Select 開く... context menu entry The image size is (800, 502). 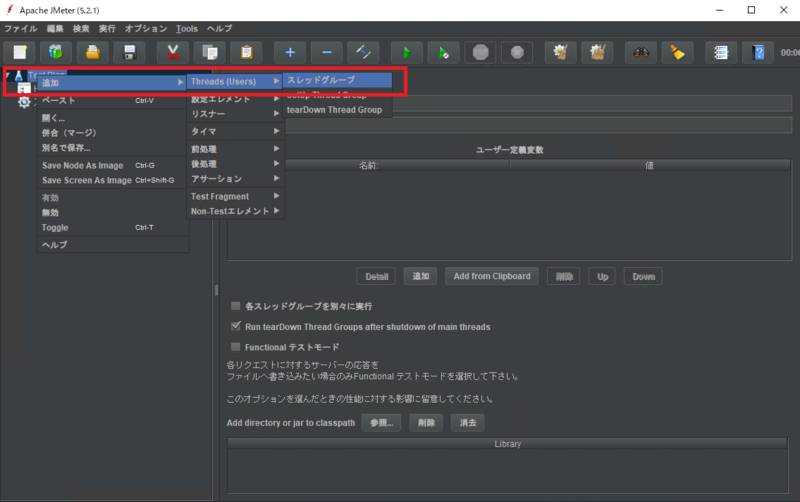[112, 118]
